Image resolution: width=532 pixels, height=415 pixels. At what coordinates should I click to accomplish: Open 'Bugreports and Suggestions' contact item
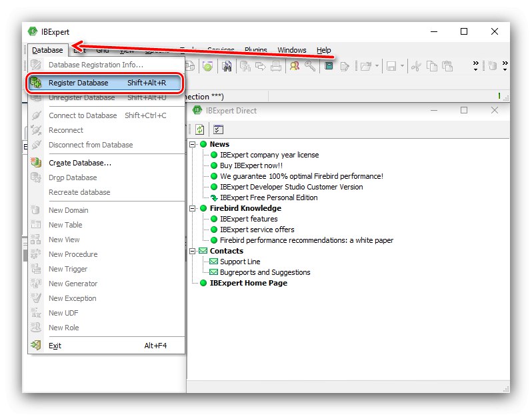pyautogui.click(x=265, y=272)
